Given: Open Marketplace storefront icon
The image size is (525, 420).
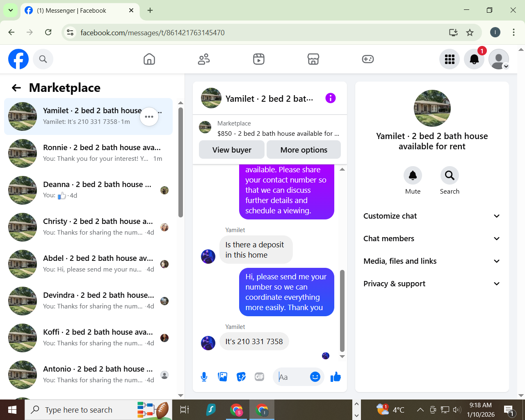Looking at the screenshot, I should [x=313, y=59].
